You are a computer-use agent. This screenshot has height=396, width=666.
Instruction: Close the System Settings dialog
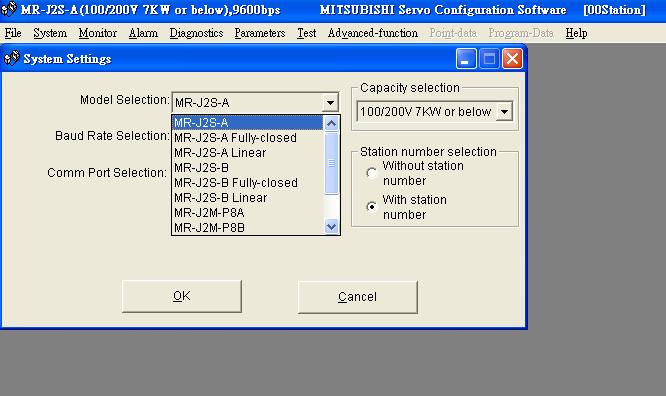[512, 59]
